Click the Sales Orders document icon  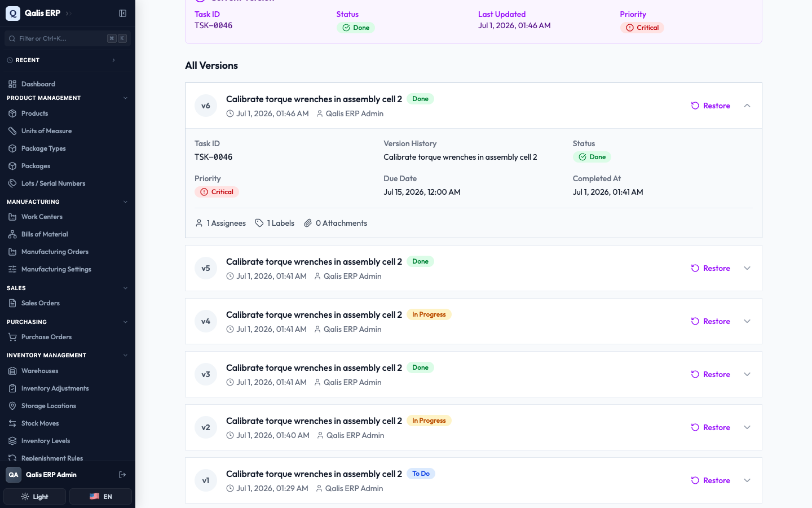point(12,303)
